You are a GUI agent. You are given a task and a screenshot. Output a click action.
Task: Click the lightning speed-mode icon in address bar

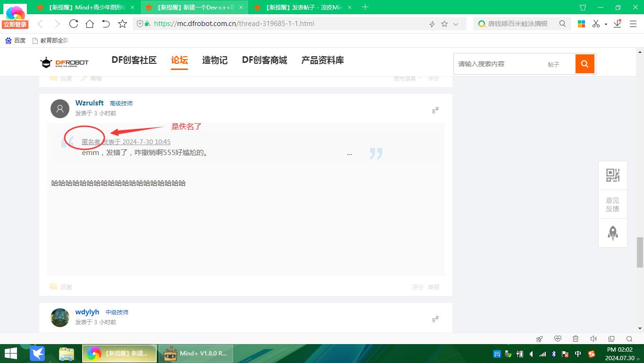coord(432,24)
